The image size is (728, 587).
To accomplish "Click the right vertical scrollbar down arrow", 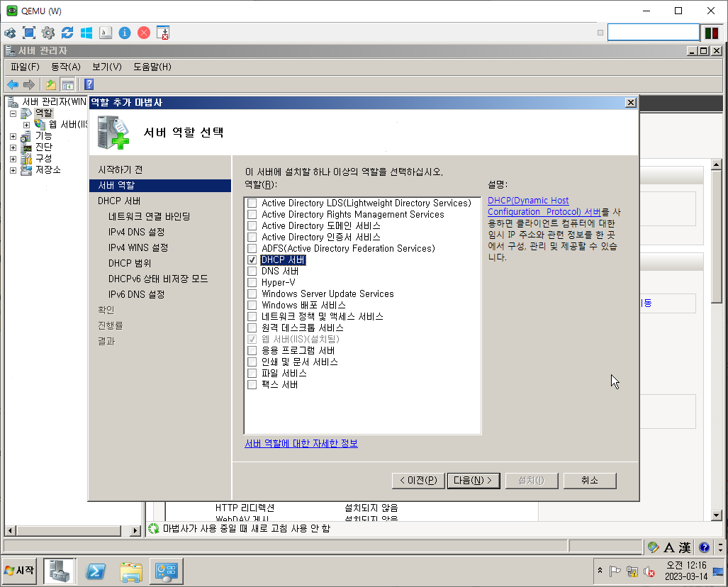I will [x=717, y=515].
